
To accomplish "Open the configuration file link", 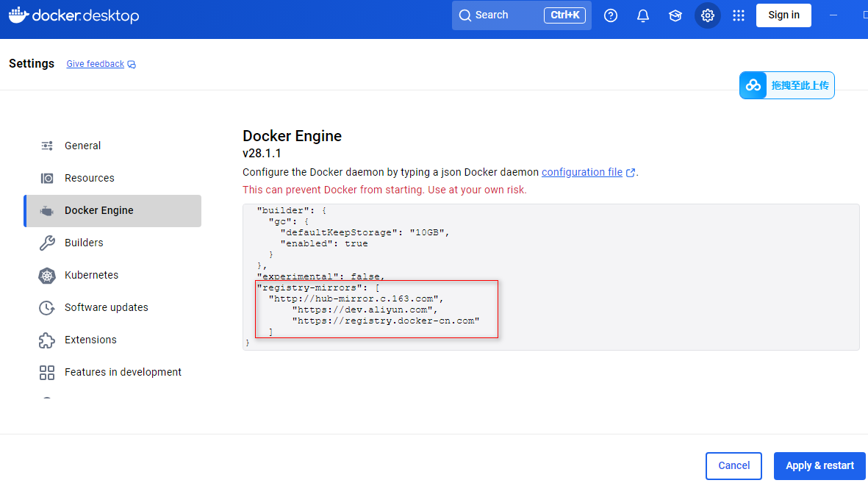I will (582, 172).
